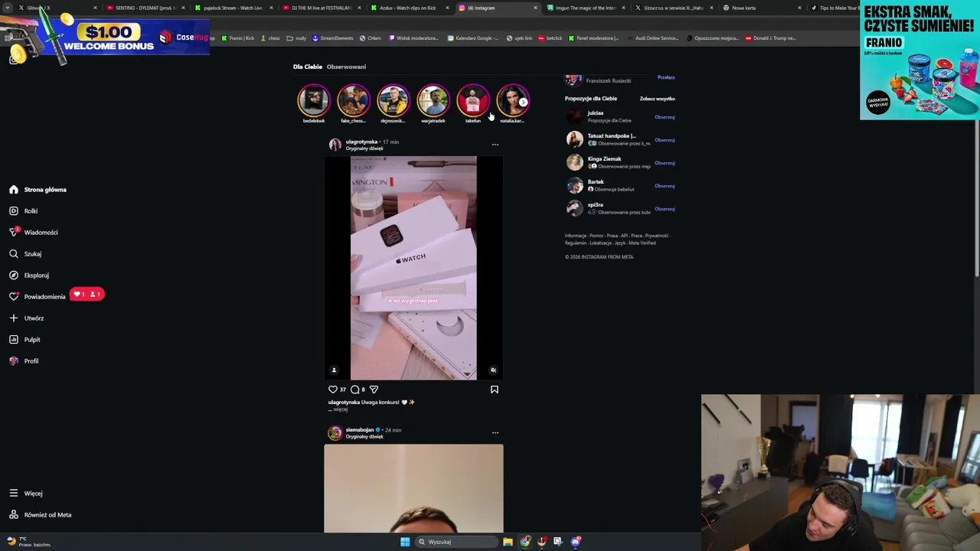
Task: Open Audi Online Service bookmark
Action: coord(652,38)
